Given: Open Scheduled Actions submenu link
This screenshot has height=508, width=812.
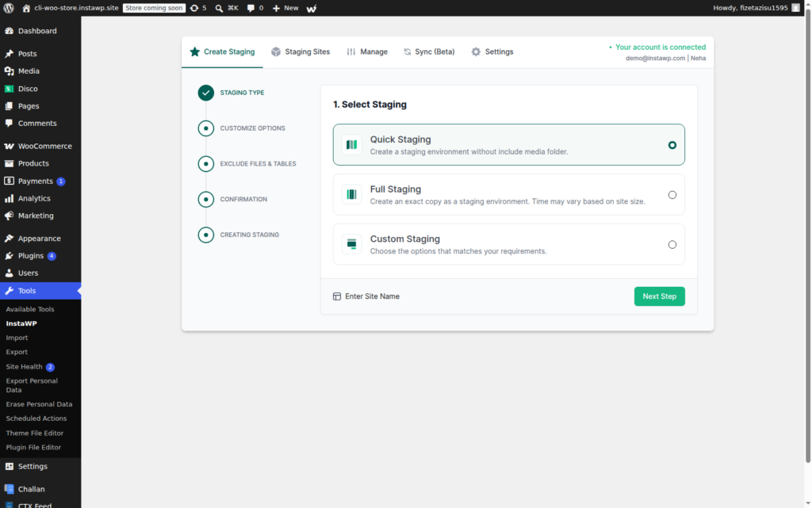Looking at the screenshot, I should coord(36,418).
